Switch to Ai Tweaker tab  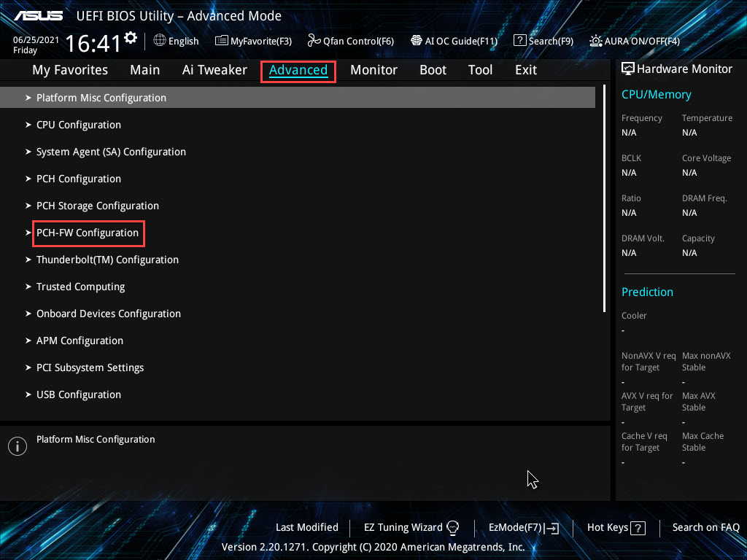(x=214, y=70)
